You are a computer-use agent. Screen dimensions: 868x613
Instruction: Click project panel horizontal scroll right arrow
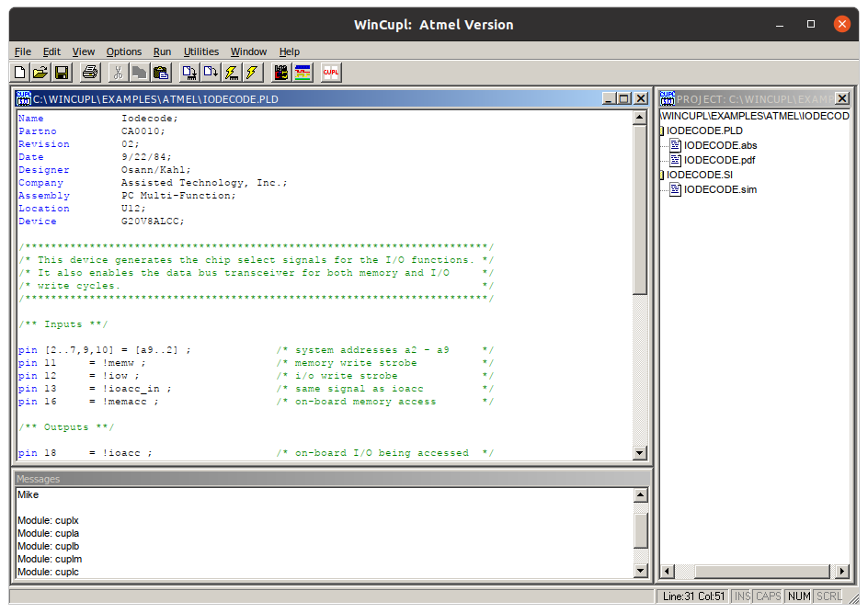click(x=841, y=572)
